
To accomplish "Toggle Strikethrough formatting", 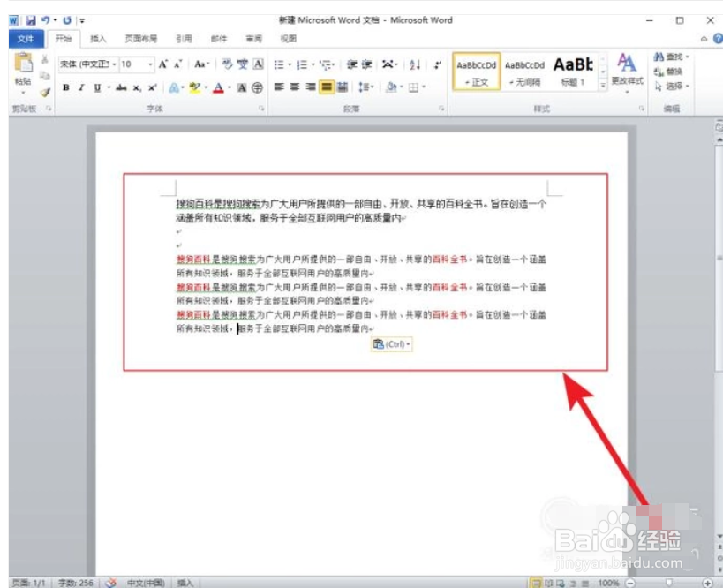I will 121,87.
